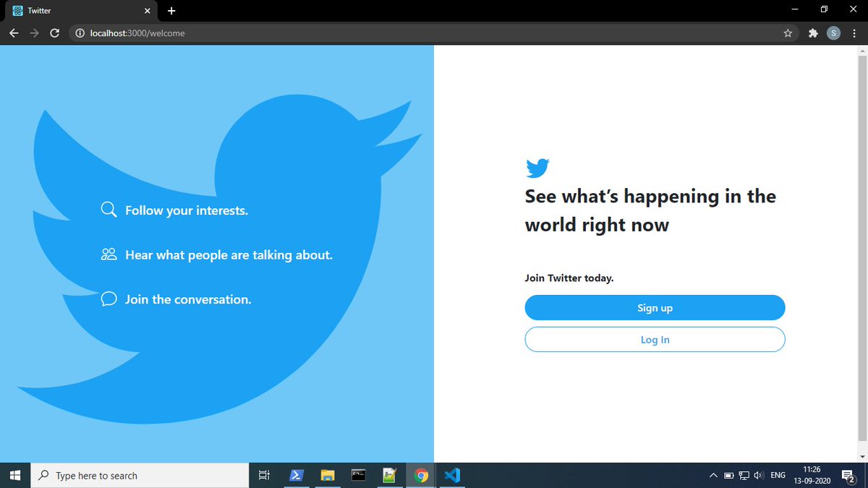This screenshot has width=868, height=488.
Task: Open Task View from the taskbar
Action: pos(264,476)
